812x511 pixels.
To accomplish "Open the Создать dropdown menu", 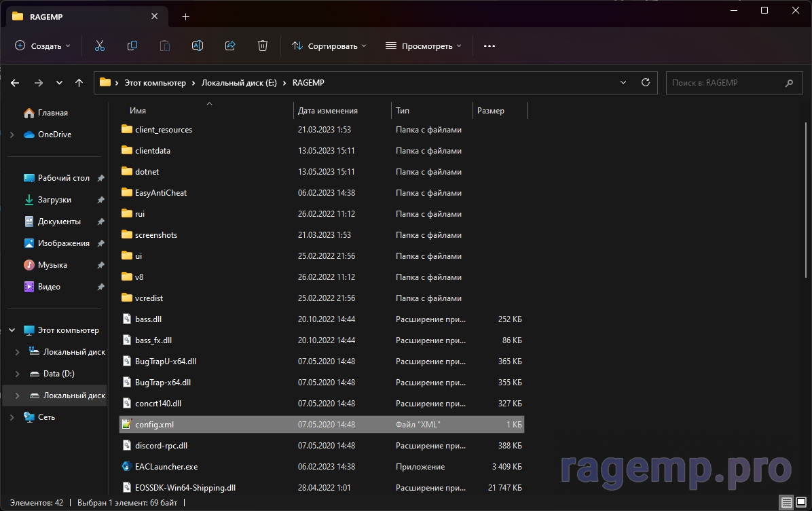I will tap(43, 46).
